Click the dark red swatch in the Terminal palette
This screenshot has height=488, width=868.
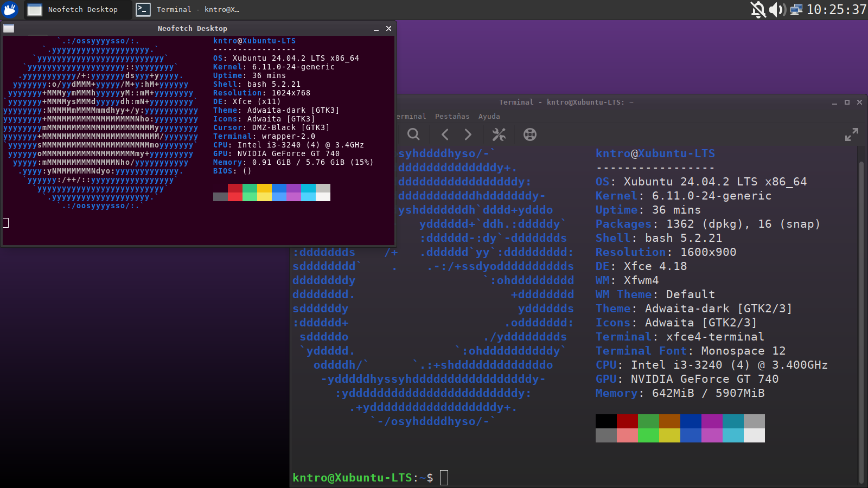(x=627, y=421)
